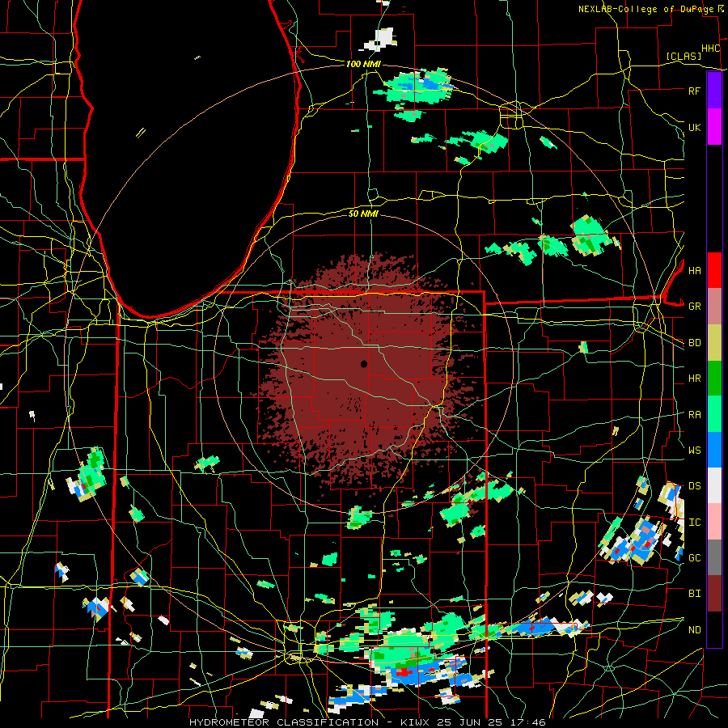Click the HYDROMETEOR CLASSIFICATION caption text
728x728 pixels.
284,722
